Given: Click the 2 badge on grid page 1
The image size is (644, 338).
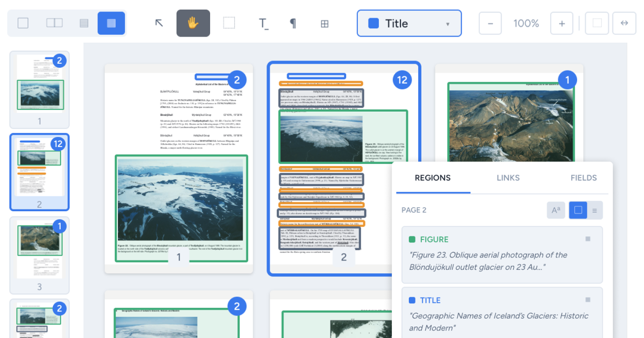Looking at the screenshot, I should coord(237,80).
